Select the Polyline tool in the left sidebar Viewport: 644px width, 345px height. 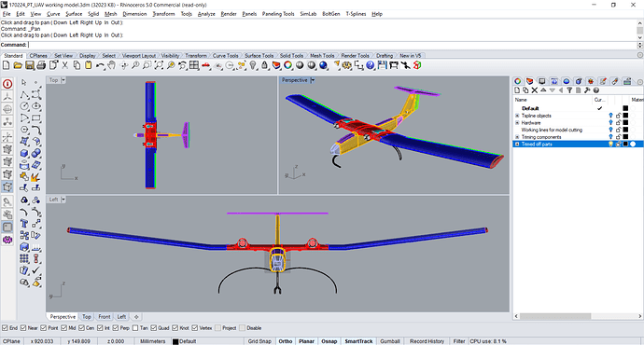[24, 95]
